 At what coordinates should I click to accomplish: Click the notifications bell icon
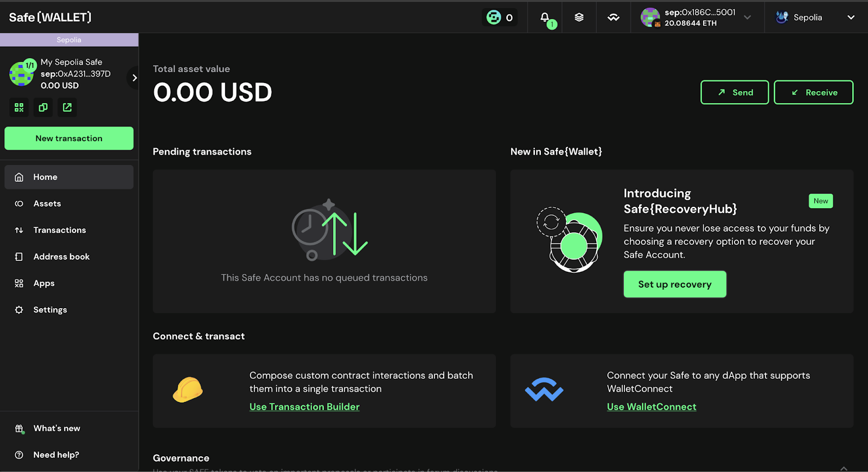point(545,17)
